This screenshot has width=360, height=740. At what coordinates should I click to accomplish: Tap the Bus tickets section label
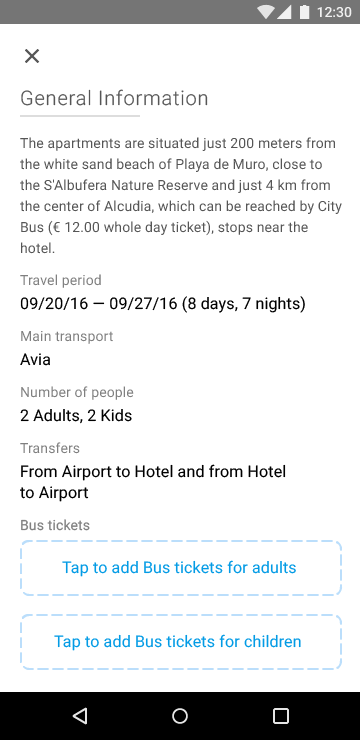55,525
